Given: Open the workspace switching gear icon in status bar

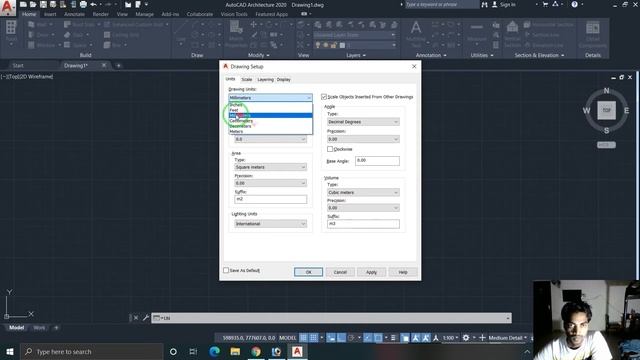Looking at the screenshot, I should coord(466,338).
